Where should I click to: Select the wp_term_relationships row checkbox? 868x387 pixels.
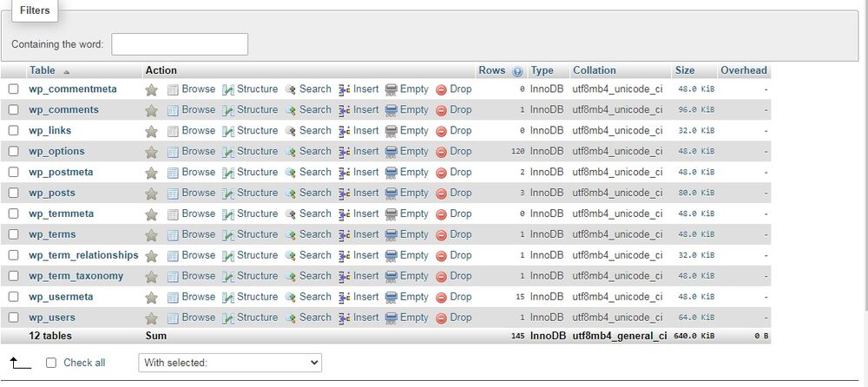pos(13,256)
